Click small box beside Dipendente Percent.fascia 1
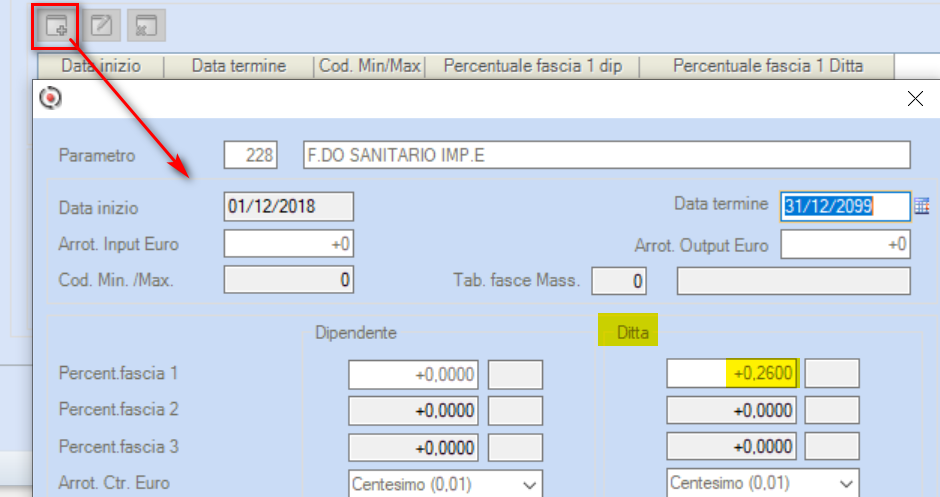This screenshot has height=497, width=940. click(x=516, y=375)
